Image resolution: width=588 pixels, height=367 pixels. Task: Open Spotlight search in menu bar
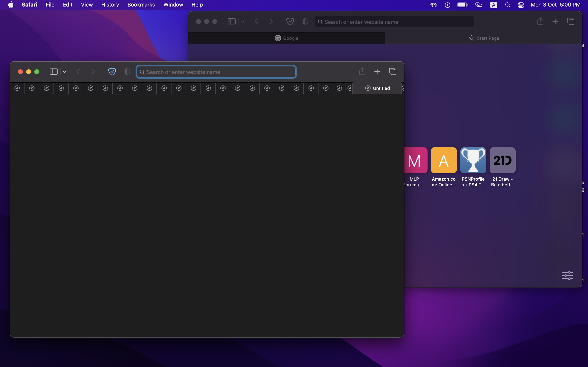click(x=508, y=5)
